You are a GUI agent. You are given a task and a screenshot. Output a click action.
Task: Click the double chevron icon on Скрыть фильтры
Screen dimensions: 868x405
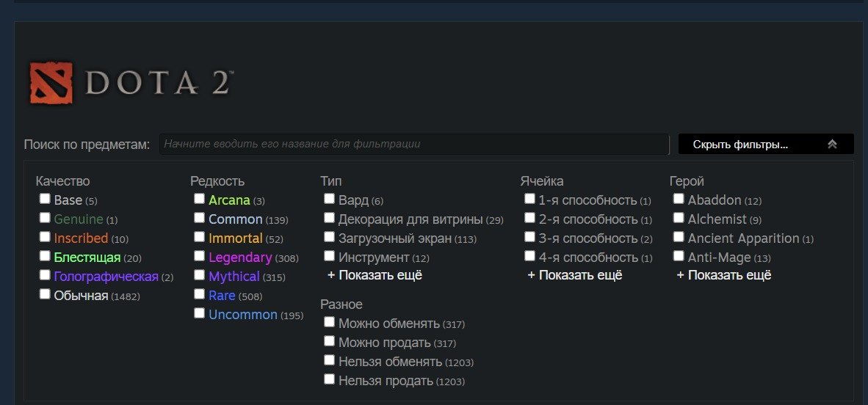(x=832, y=145)
